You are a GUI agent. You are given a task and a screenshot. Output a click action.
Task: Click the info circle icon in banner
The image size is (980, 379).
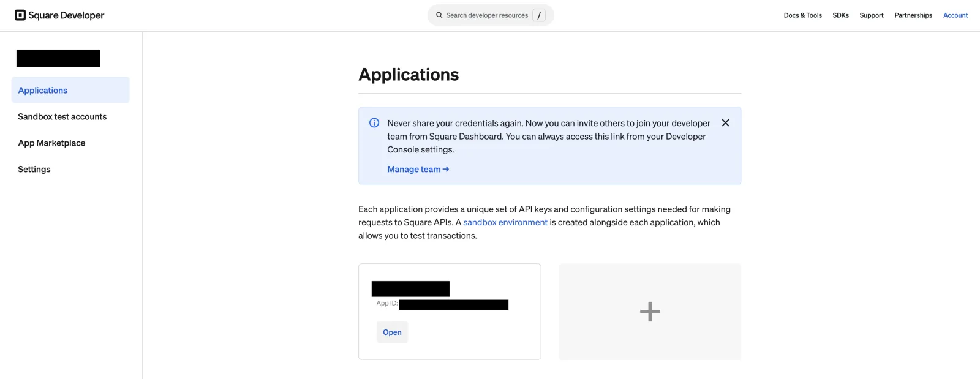[x=374, y=123]
